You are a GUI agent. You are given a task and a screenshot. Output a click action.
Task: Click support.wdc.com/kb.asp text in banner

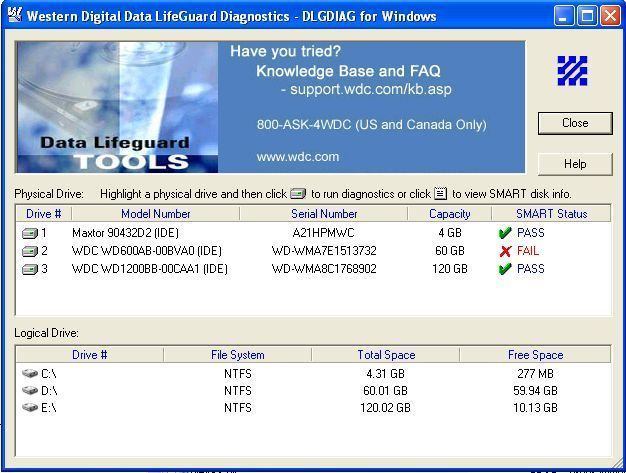click(x=370, y=89)
